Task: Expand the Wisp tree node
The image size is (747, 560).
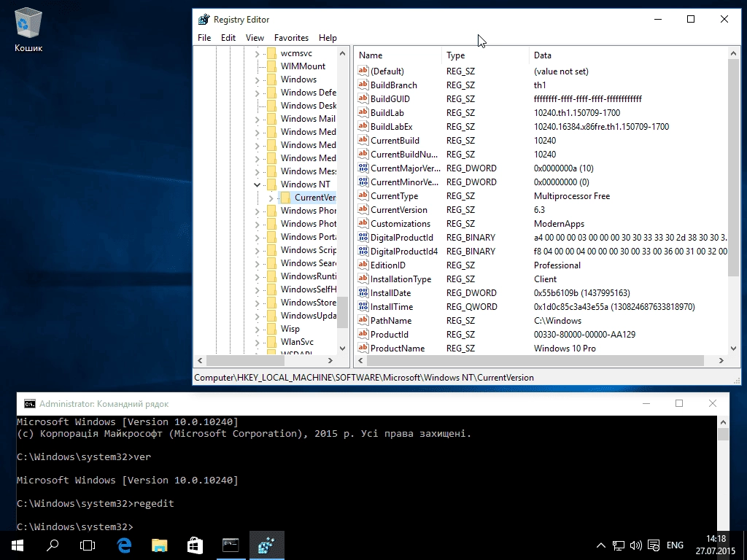Action: [x=258, y=329]
